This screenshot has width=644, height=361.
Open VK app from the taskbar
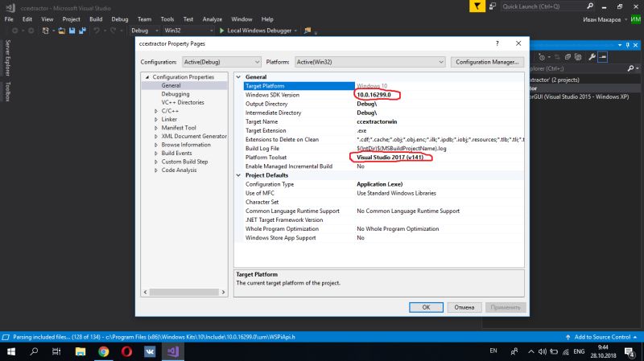[150, 351]
